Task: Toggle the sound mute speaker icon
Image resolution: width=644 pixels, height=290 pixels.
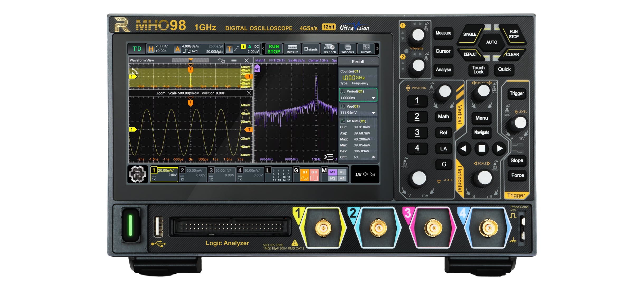Action: [x=366, y=174]
